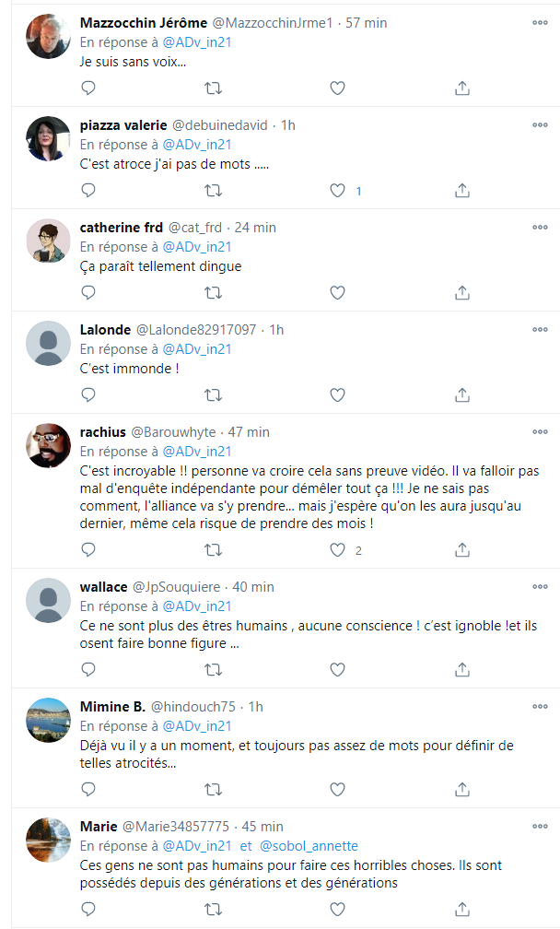Share the tweet from Marie
The height and width of the screenshot is (929, 560).
tap(462, 909)
